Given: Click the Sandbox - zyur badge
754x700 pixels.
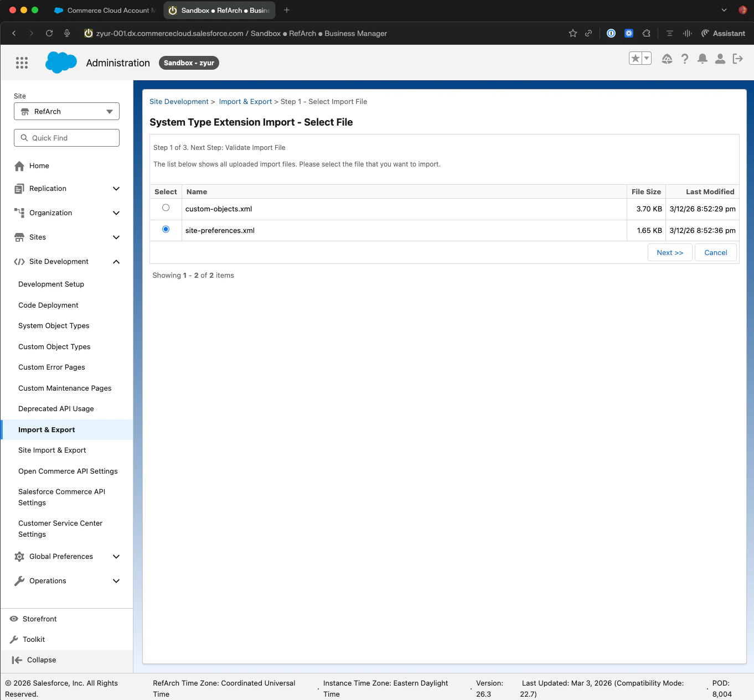Looking at the screenshot, I should coord(189,63).
